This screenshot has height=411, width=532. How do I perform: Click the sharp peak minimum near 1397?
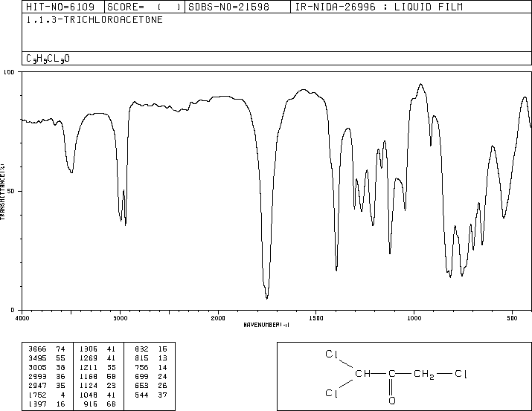click(x=336, y=270)
